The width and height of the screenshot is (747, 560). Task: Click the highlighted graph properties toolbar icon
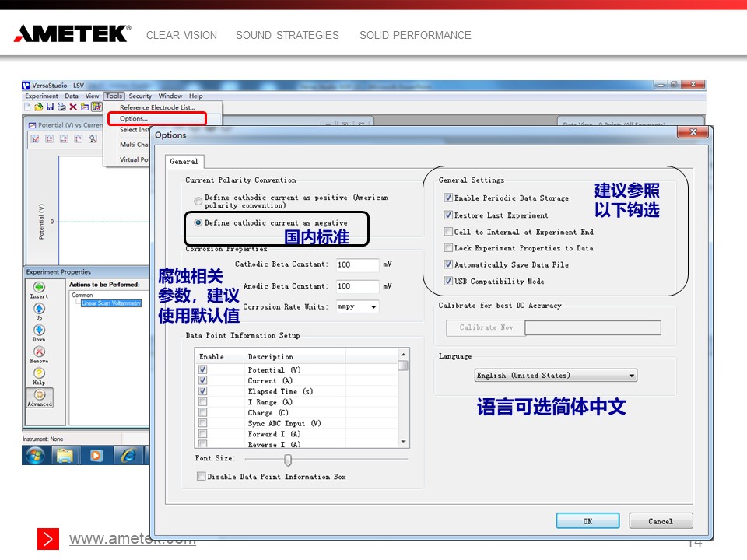(96, 107)
